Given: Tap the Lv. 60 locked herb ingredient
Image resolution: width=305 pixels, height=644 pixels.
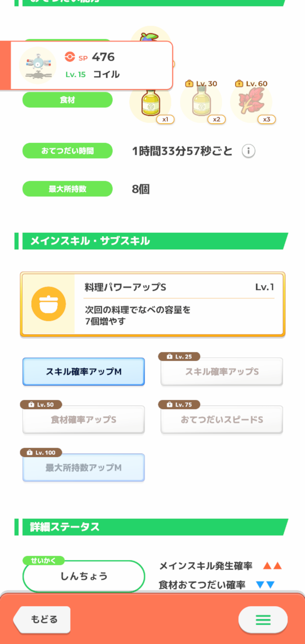Looking at the screenshot, I should click(x=251, y=101).
